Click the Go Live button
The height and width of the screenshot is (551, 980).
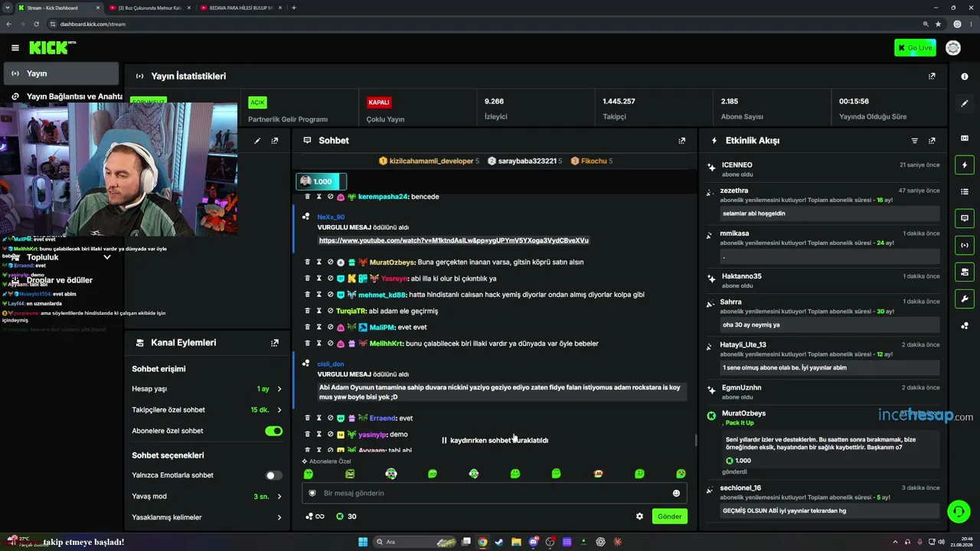(x=915, y=47)
